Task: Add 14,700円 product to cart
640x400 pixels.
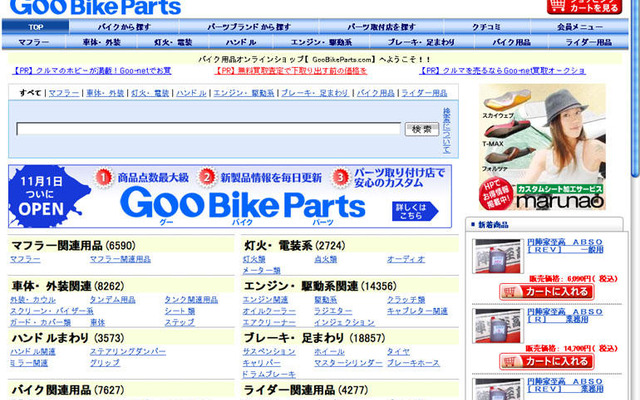Action: point(547,362)
